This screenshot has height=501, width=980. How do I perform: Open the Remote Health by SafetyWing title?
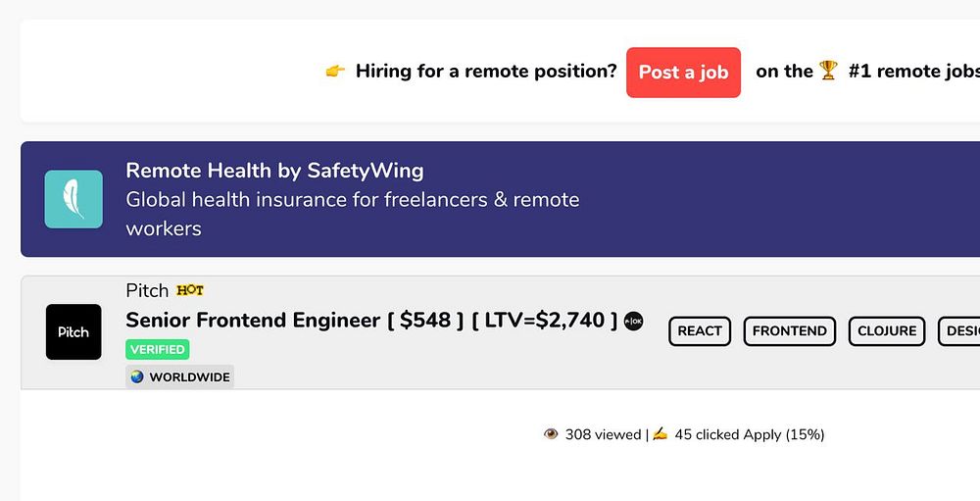click(x=274, y=171)
